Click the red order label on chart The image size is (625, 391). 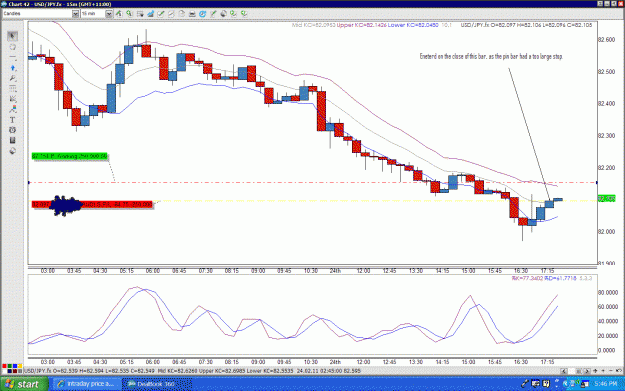(92, 204)
